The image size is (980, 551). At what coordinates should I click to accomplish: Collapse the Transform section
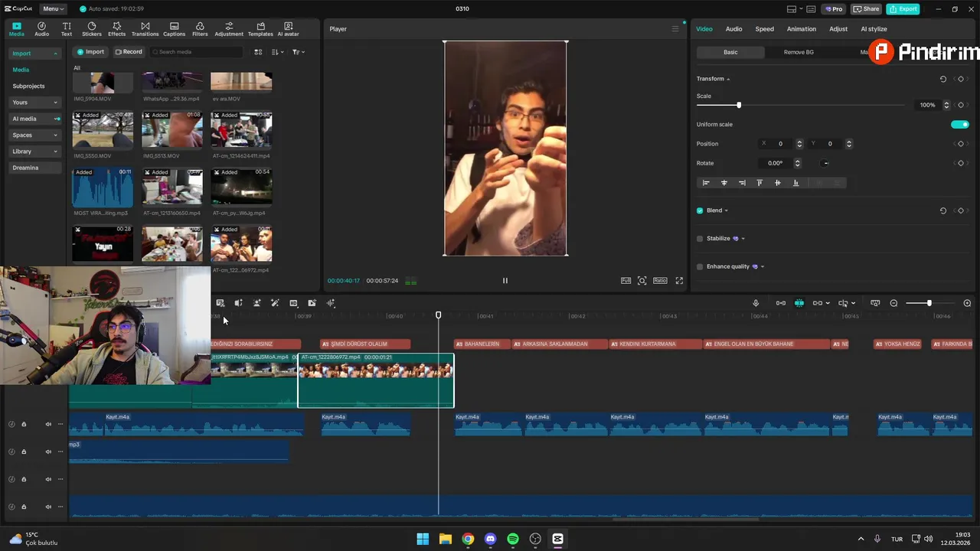tap(728, 79)
